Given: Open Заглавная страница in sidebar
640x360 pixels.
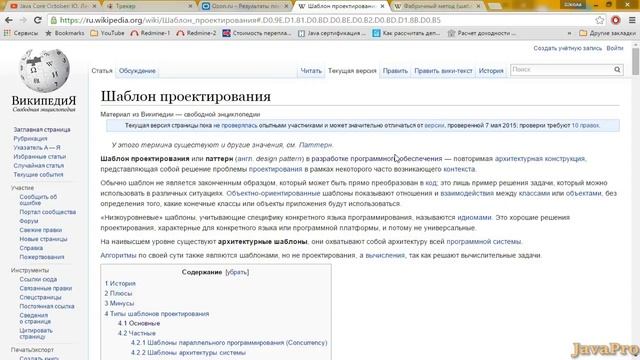Looking at the screenshot, I should pos(42,130).
